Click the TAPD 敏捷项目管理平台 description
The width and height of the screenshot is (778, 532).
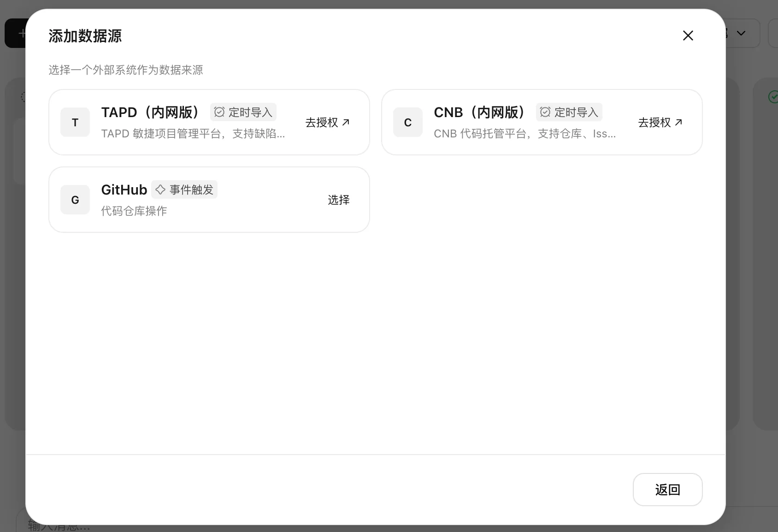click(x=193, y=134)
